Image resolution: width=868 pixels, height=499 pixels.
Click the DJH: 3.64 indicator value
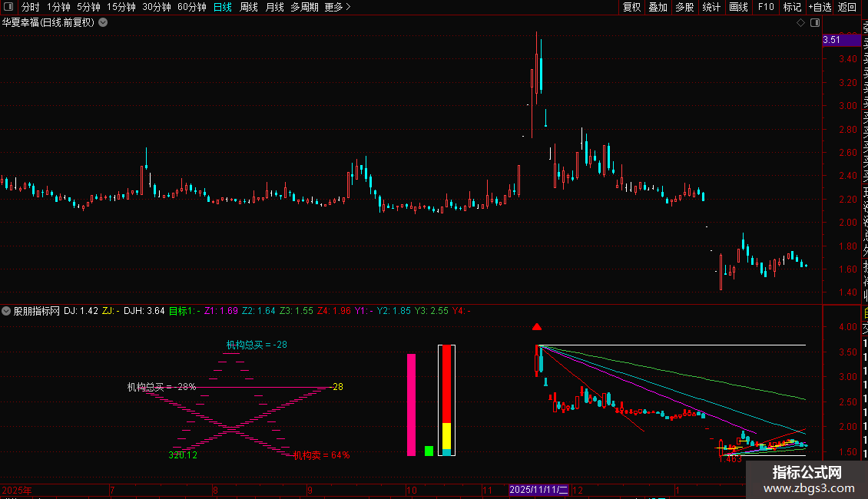click(x=144, y=311)
